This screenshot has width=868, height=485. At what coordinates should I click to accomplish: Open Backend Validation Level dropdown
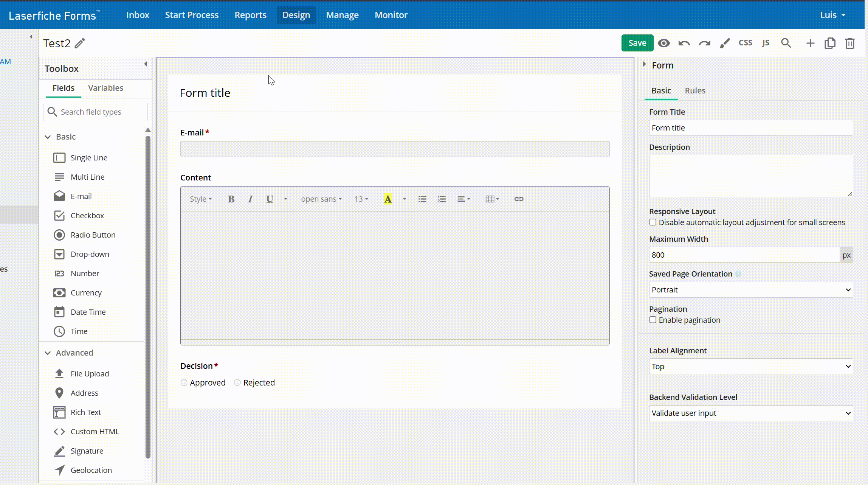pos(751,413)
